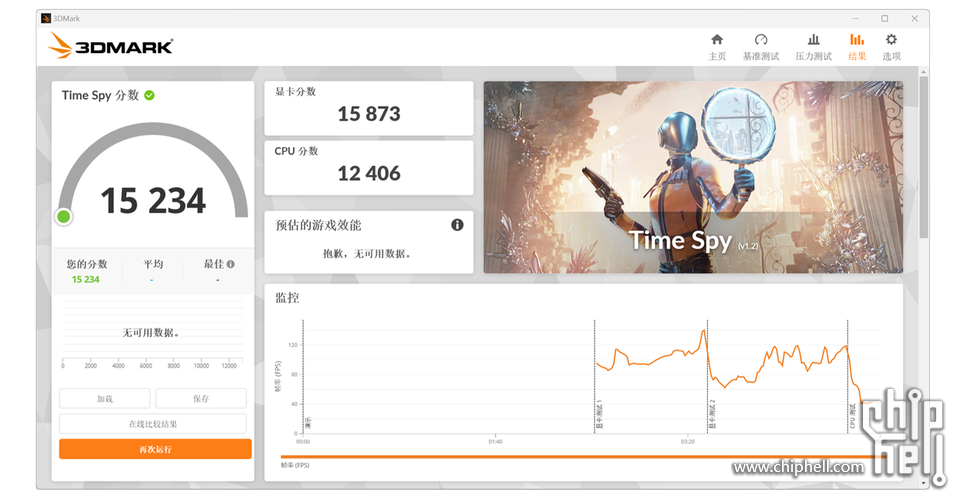Screen dimensions: 960x502
Task: Click the 帧率 (FPS) legend label
Action: click(295, 465)
